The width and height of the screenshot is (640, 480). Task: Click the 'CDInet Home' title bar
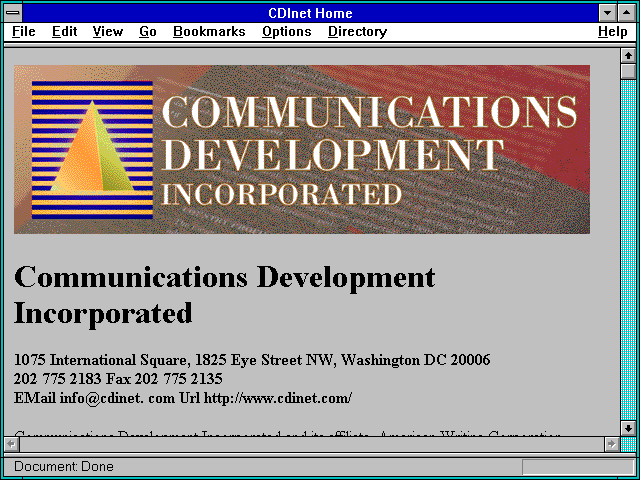pos(310,13)
